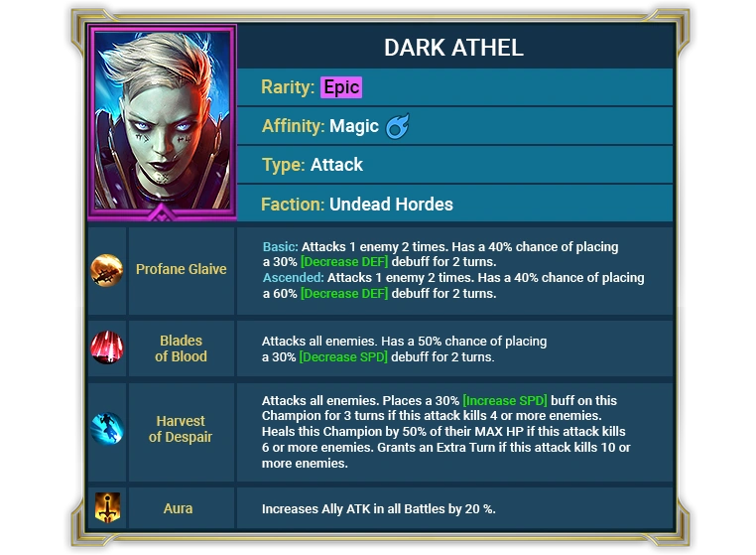The width and height of the screenshot is (756, 555).
Task: Click the Affinity Magic text
Action: coord(320,126)
